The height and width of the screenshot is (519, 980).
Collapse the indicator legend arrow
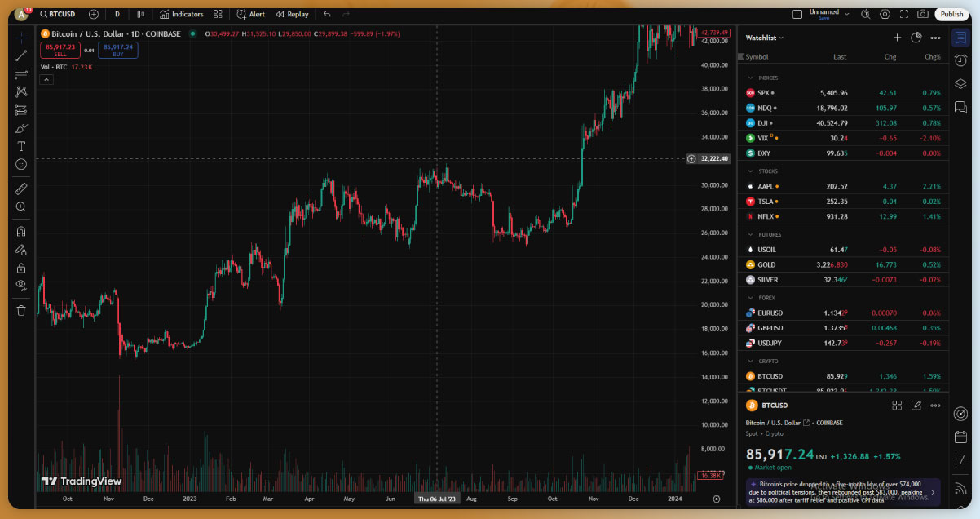[46, 79]
